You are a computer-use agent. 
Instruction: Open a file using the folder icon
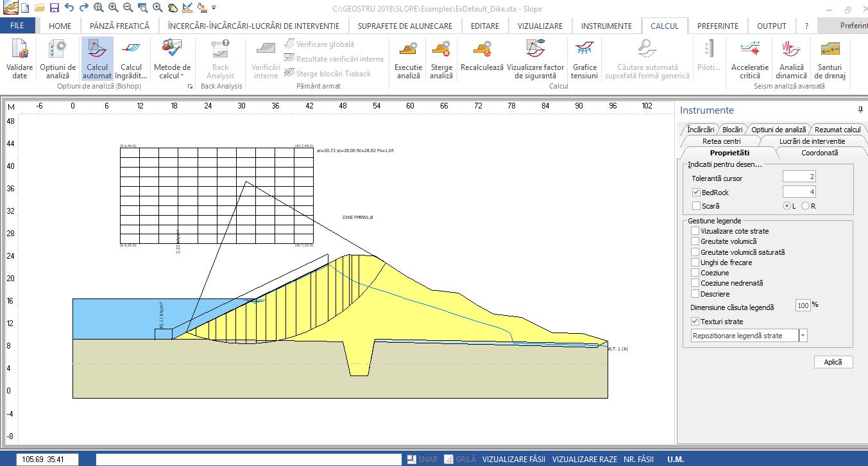pyautogui.click(x=40, y=8)
